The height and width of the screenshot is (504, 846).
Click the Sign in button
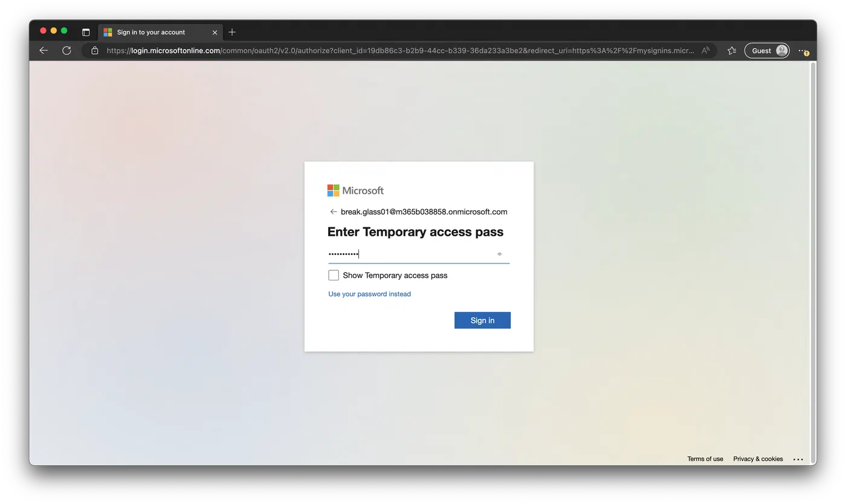(482, 320)
